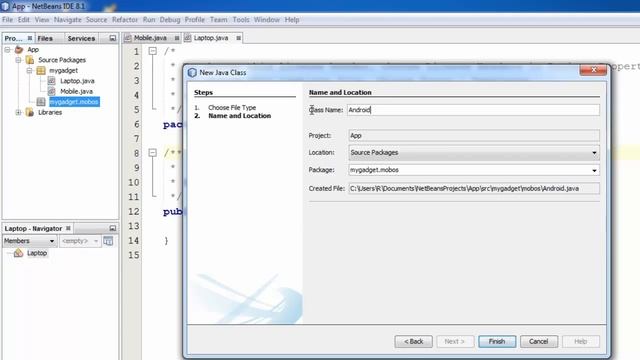
Task: Select Laptop.java label in project tree
Action: click(x=77, y=81)
